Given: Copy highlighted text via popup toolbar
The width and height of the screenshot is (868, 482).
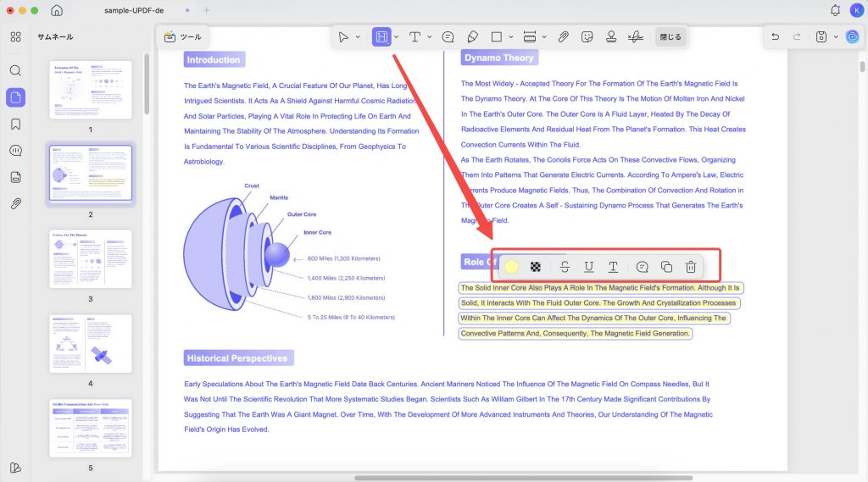Looking at the screenshot, I should [x=666, y=268].
